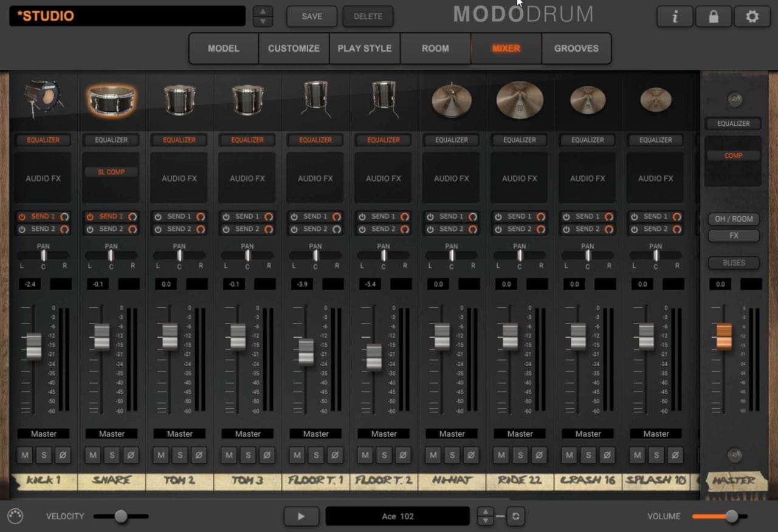The height and width of the screenshot is (532, 778).
Task: Invert phase on Hi-Hat channel
Action: (471, 455)
